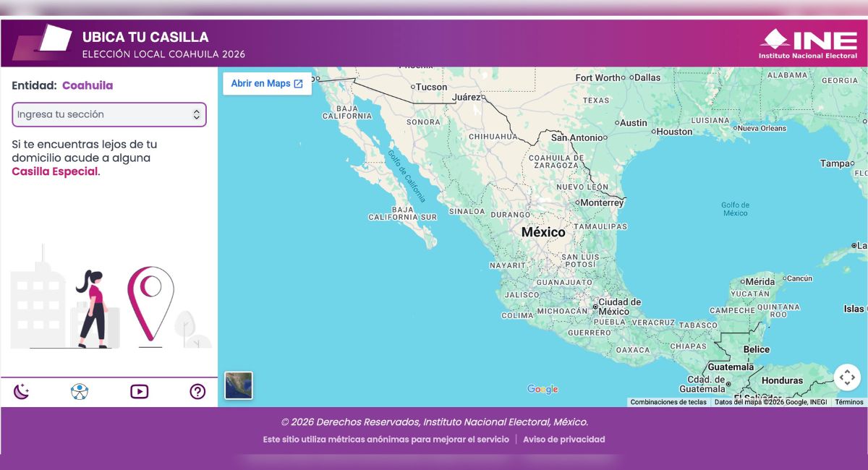The image size is (868, 470).
Task: Toggle night mode moon icon
Action: pos(22,392)
